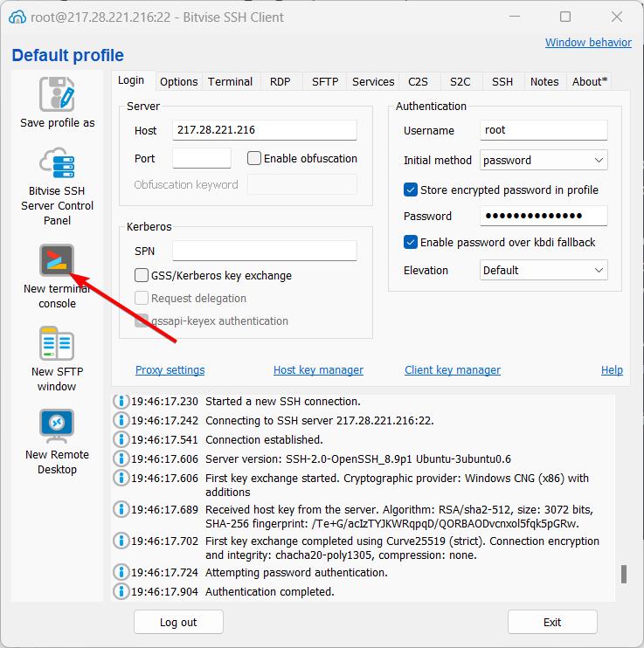Screen dimensions: 644x648
Task: Click the Bitvise cloud icon in title bar
Action: coord(16,17)
